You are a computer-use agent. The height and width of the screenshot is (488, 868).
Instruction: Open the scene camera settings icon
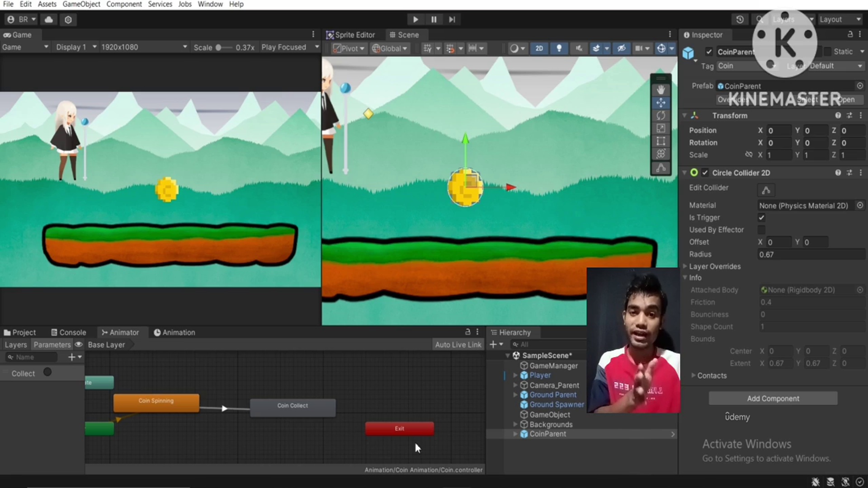tap(639, 48)
